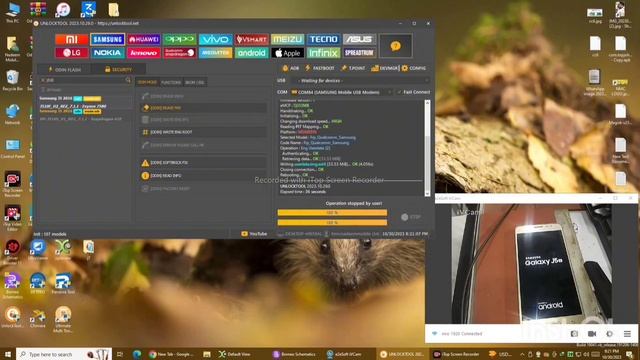Select the Samsung brand tile
Image resolution: width=640 pixels, height=360 pixels.
click(108, 39)
